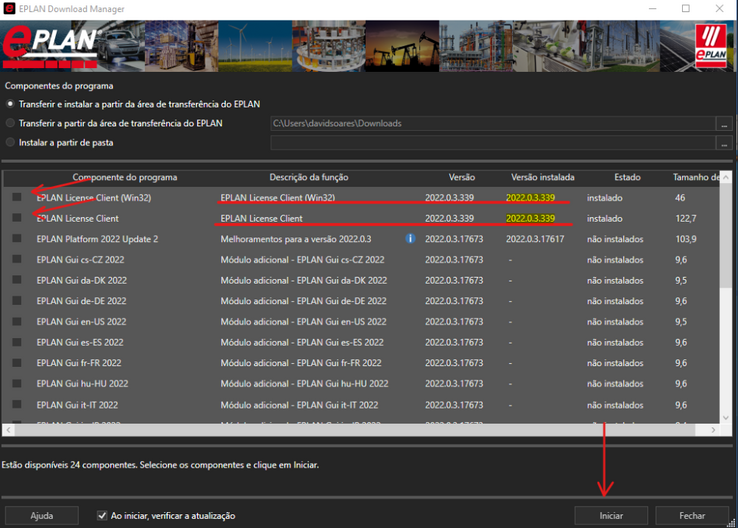The width and height of the screenshot is (738, 528).
Task: Click 'instalado' in License Client (Win32) row
Action: [604, 197]
